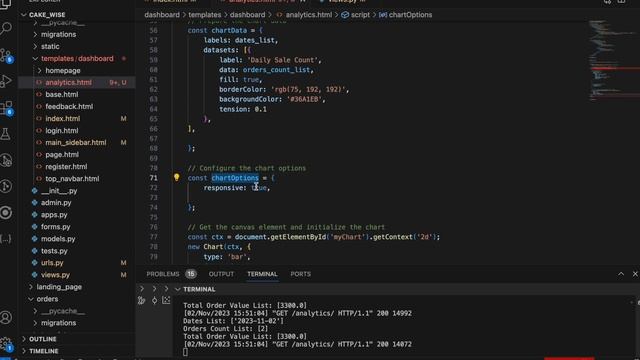Click the lightbulb code action on line 71
Image resolution: width=640 pixels, height=360 pixels.
176,177
